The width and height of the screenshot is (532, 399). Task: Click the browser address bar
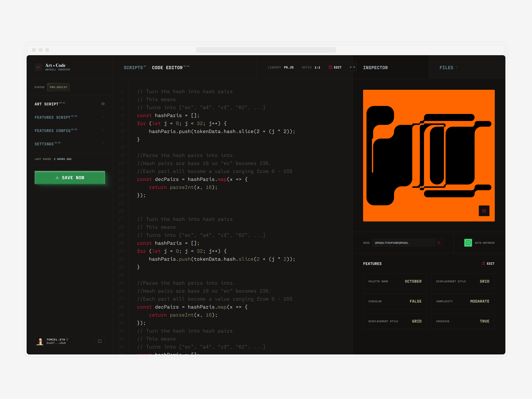coord(266,50)
